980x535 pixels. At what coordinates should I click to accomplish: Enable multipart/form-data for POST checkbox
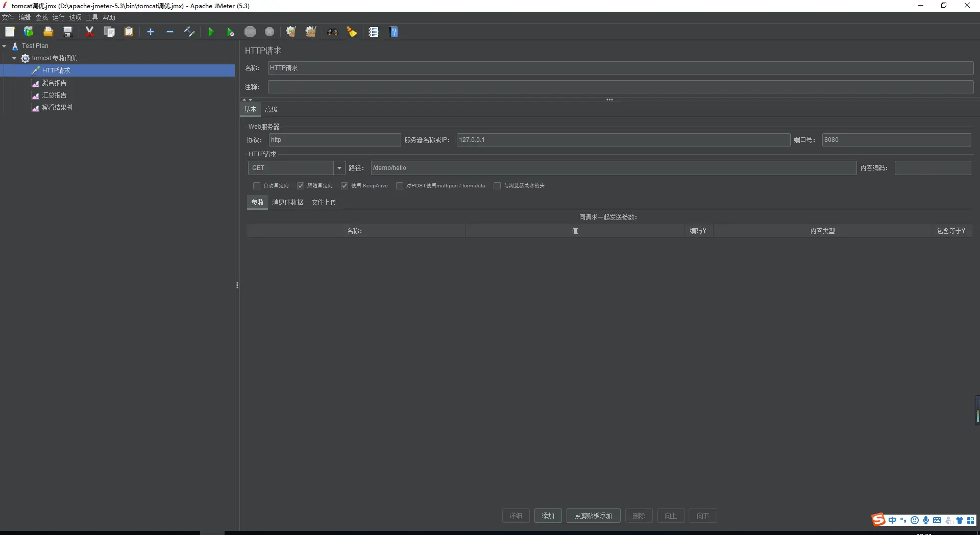[400, 186]
